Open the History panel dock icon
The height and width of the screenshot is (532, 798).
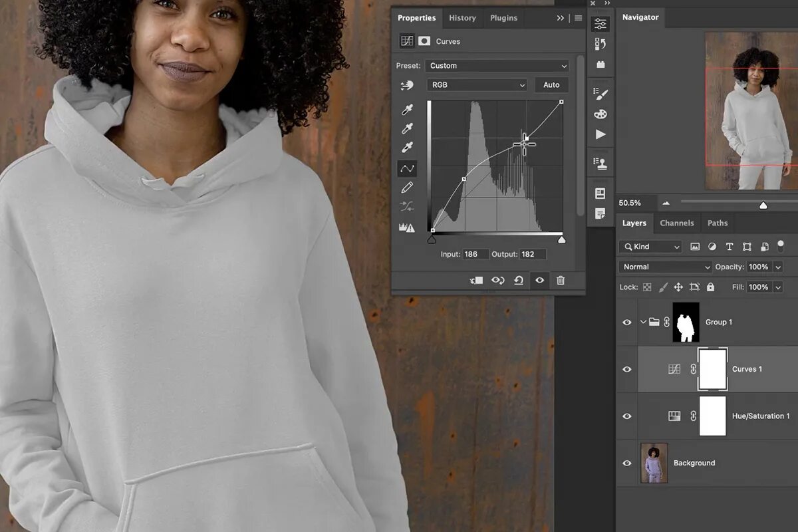pyautogui.click(x=600, y=45)
